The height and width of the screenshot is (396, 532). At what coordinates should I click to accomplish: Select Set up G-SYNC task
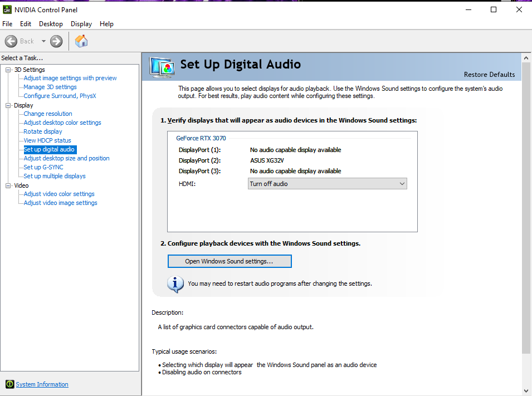point(43,167)
